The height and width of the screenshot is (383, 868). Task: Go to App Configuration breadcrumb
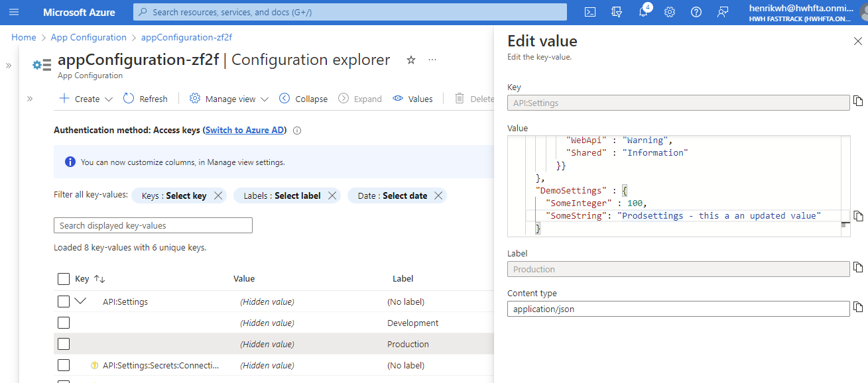(x=89, y=37)
